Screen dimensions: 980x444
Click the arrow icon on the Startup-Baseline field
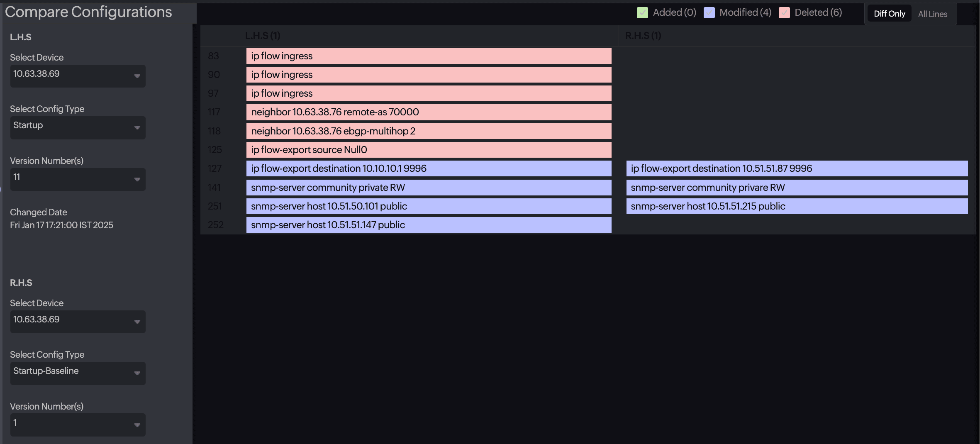[x=138, y=373]
